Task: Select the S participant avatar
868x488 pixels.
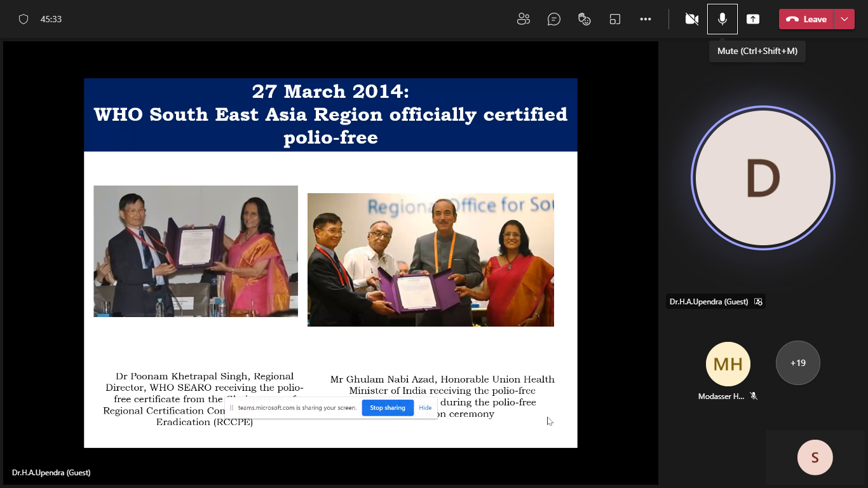Action: pyautogui.click(x=815, y=457)
